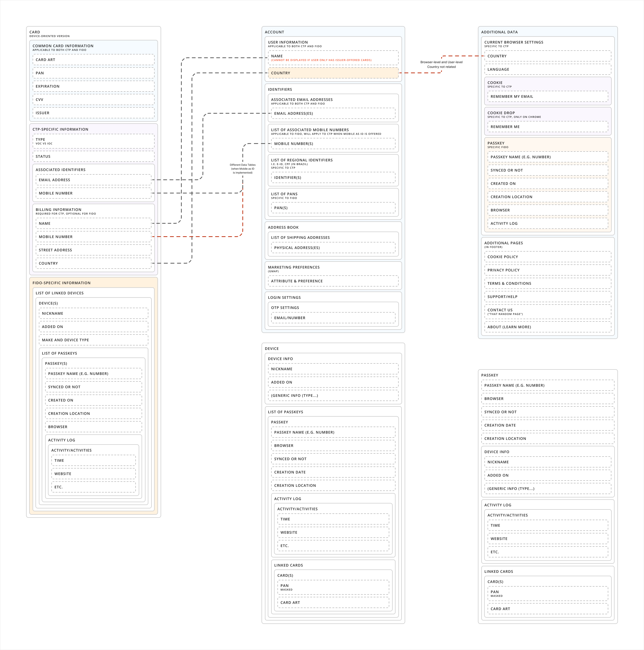Select the ISSUER box in Common Card Information

[x=94, y=113]
